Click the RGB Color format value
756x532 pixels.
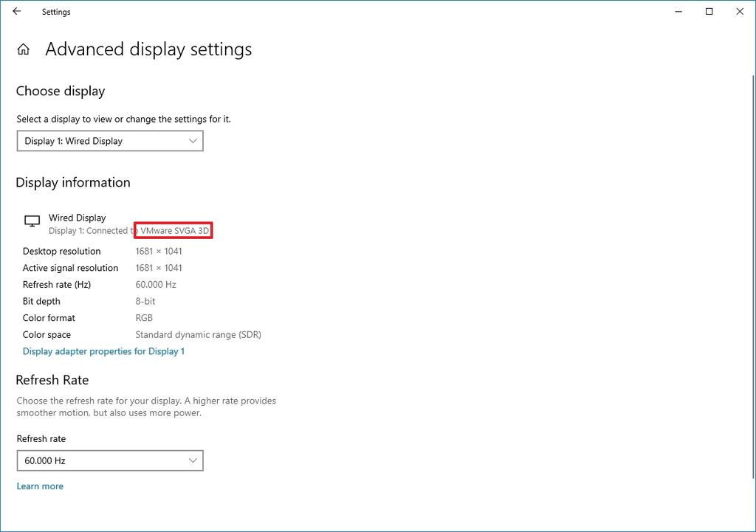[x=144, y=317]
